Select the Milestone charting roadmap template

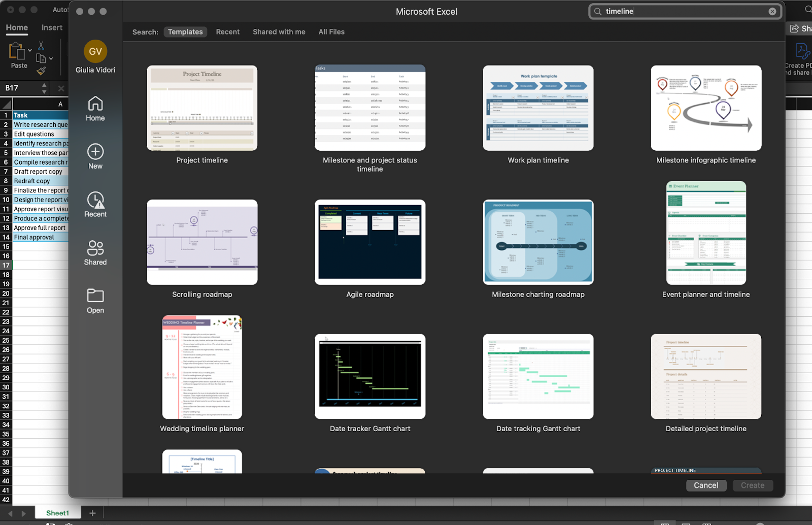[538, 242]
